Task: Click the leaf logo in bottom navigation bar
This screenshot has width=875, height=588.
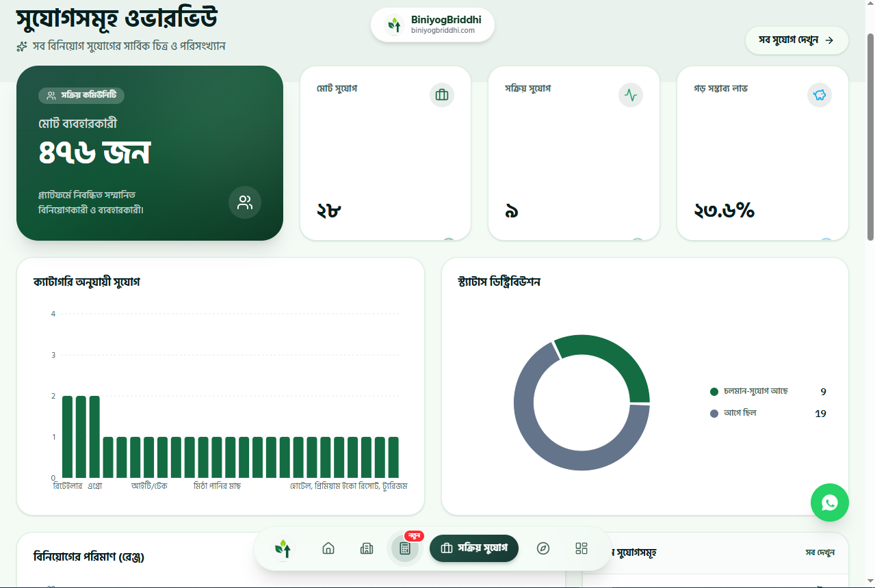Action: pos(283,548)
